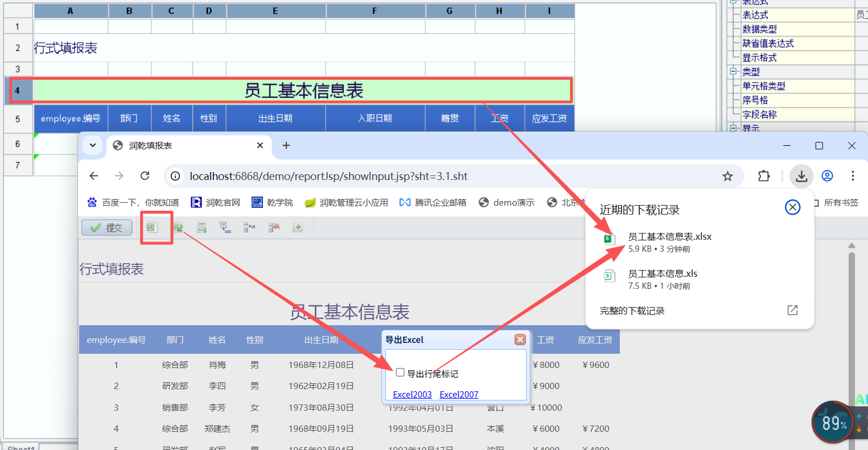Toggle the 导出行尾标记 checkbox

[x=400, y=373]
